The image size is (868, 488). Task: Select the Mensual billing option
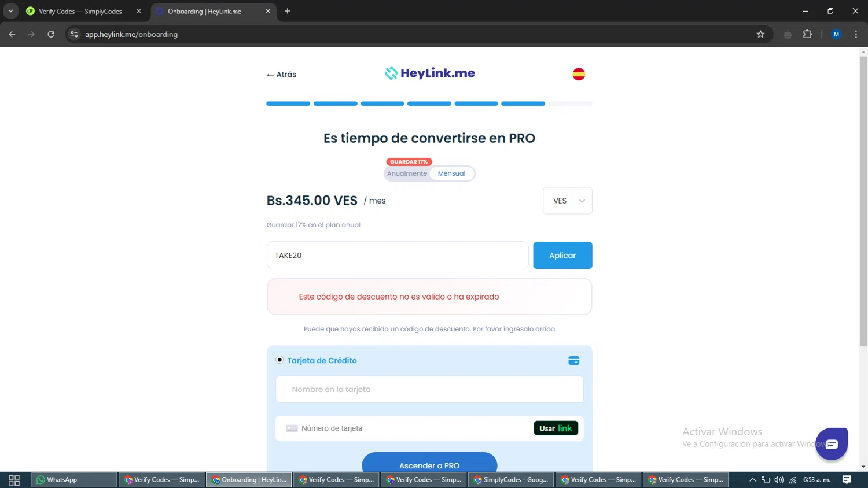coord(451,173)
